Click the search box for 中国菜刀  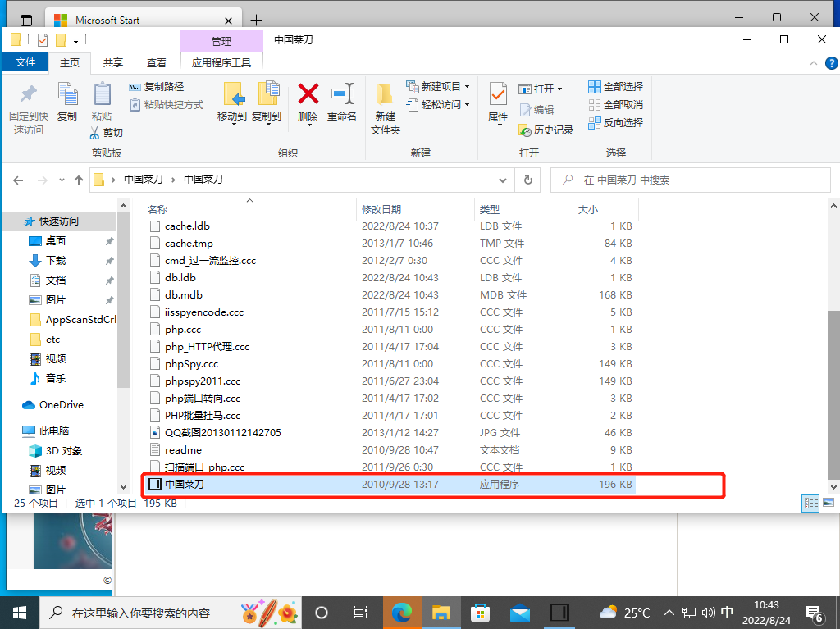tap(691, 180)
